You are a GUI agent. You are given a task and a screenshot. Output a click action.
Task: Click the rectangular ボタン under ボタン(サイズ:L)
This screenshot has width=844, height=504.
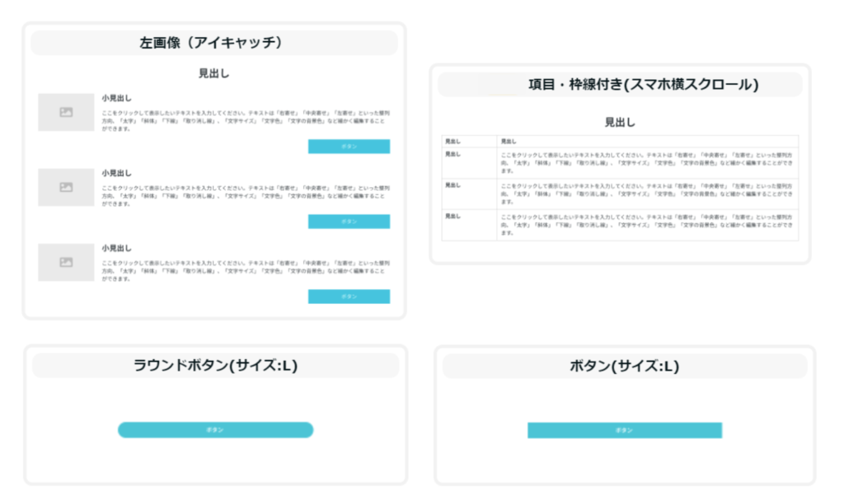coord(624,430)
